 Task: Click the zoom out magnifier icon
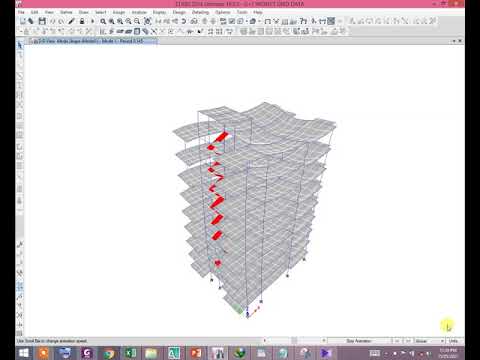pos(137,21)
